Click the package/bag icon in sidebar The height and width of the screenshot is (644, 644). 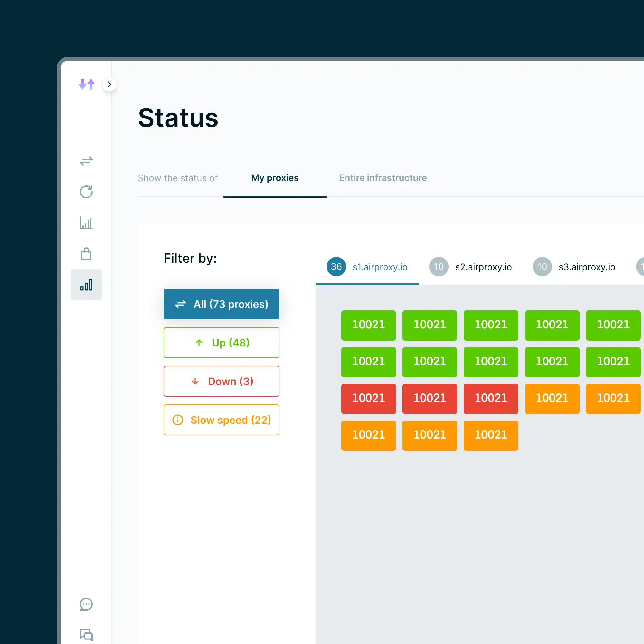coord(87,254)
